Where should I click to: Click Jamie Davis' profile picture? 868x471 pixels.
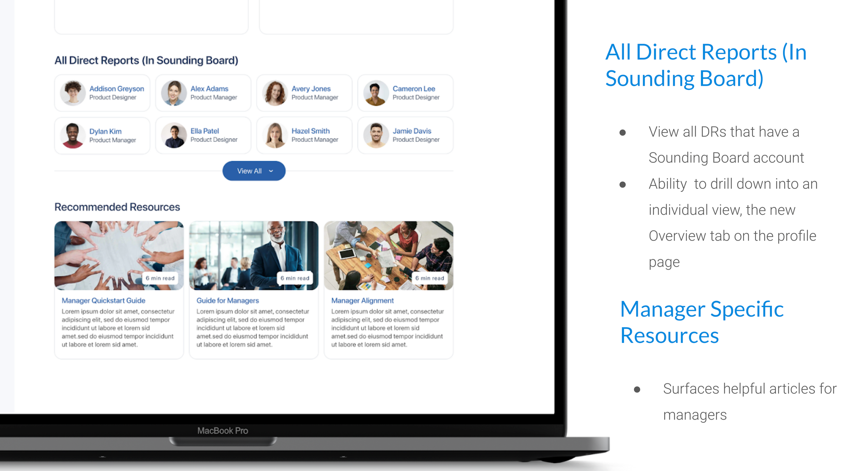tap(376, 135)
